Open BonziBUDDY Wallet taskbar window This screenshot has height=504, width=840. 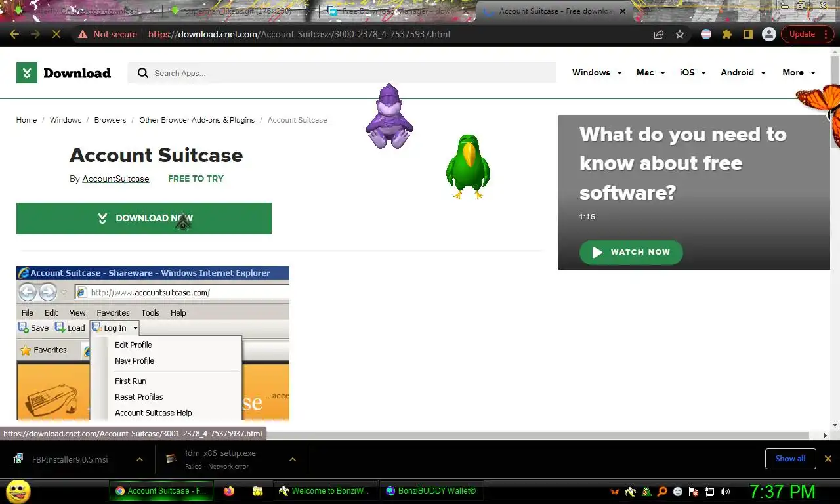[x=430, y=491]
